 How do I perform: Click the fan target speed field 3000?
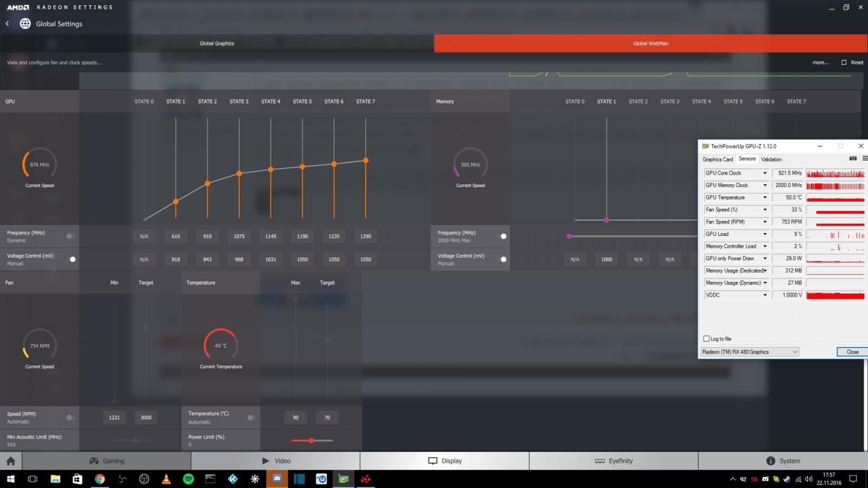pos(146,418)
